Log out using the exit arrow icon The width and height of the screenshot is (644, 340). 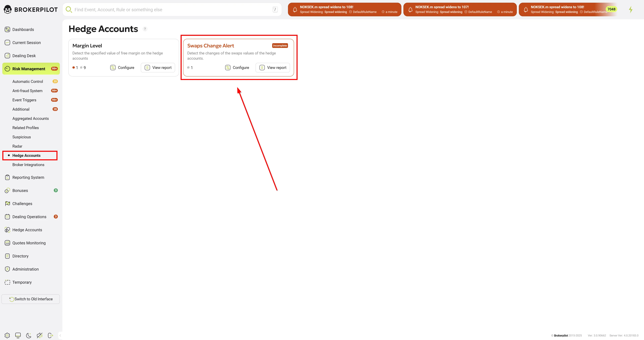(51, 335)
